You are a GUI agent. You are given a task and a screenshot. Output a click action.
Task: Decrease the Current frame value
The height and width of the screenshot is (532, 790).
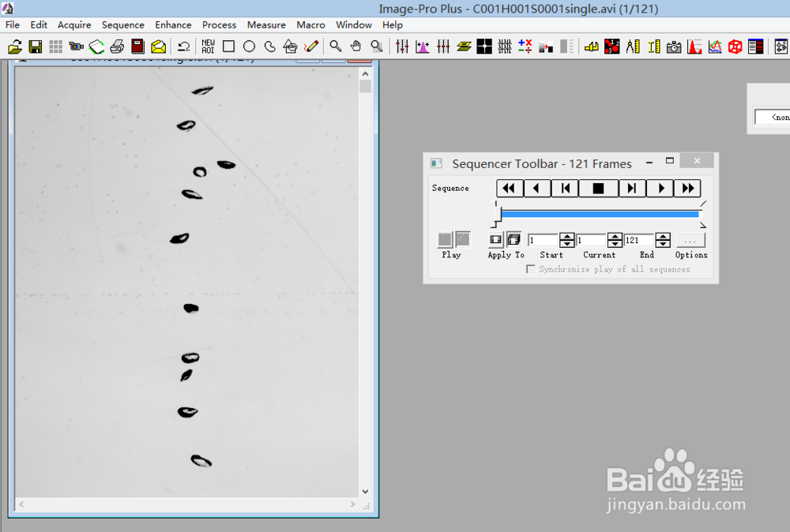click(x=615, y=244)
